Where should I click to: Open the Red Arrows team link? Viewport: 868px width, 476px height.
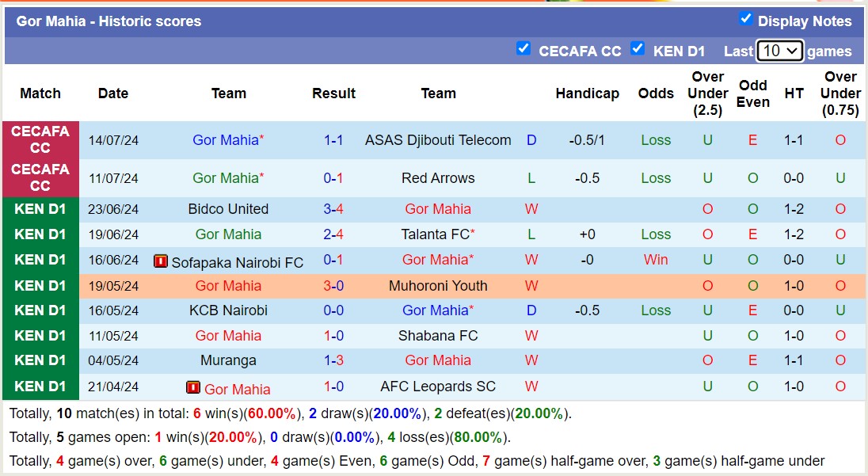tap(438, 177)
